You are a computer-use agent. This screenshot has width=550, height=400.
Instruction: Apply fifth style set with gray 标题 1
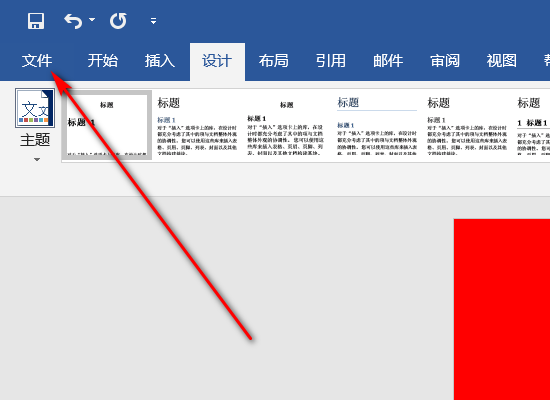467,126
